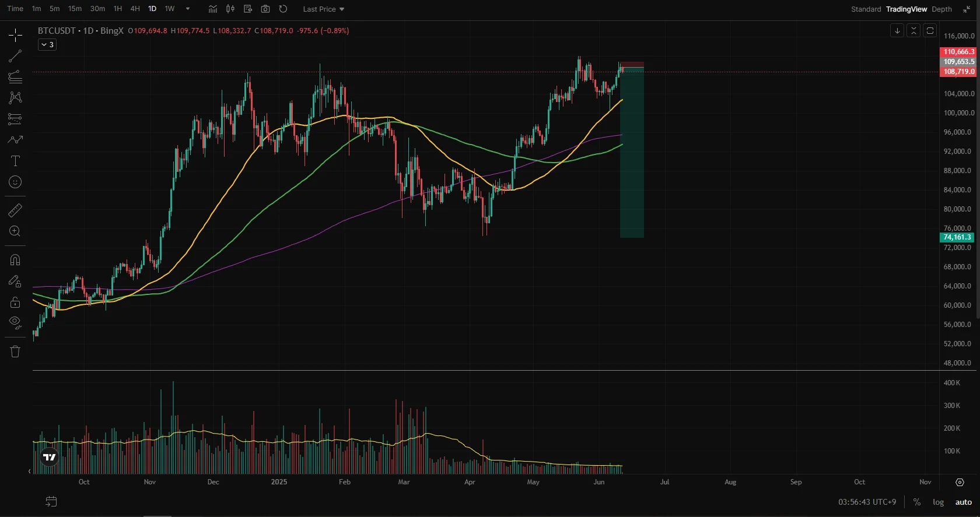Select the 30m timeframe
This screenshot has width=980, height=517.
(97, 9)
